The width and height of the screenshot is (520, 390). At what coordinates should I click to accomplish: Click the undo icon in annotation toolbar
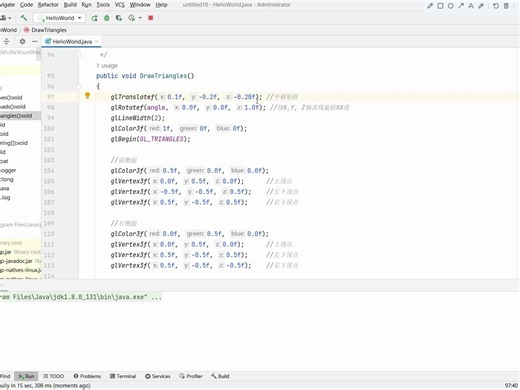496,6
